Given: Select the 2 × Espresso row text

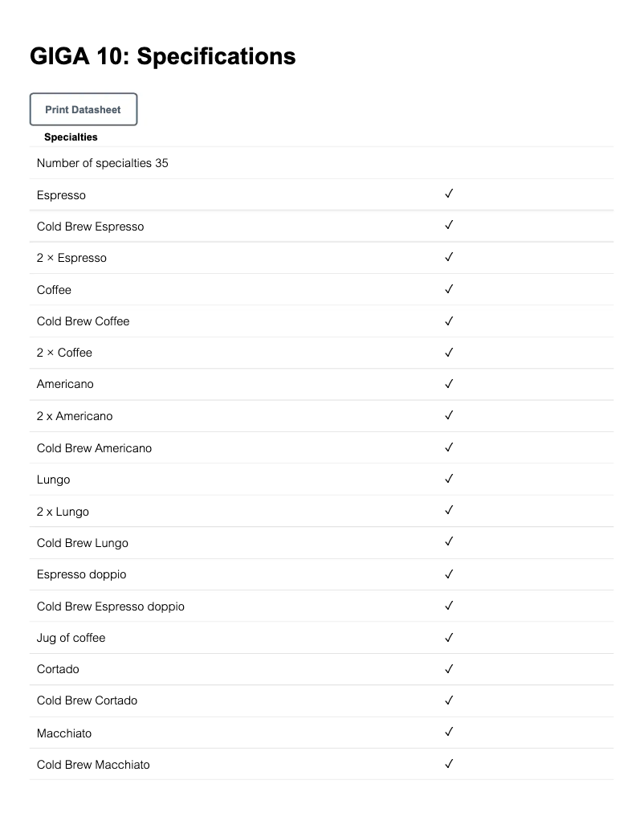Looking at the screenshot, I should pyautogui.click(x=71, y=258).
